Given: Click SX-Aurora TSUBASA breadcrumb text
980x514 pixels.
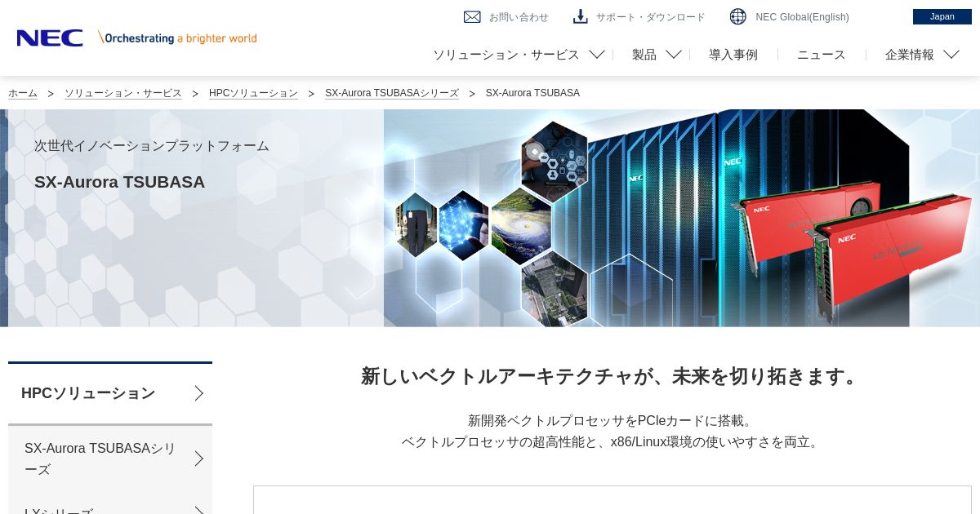Looking at the screenshot, I should pos(532,93).
